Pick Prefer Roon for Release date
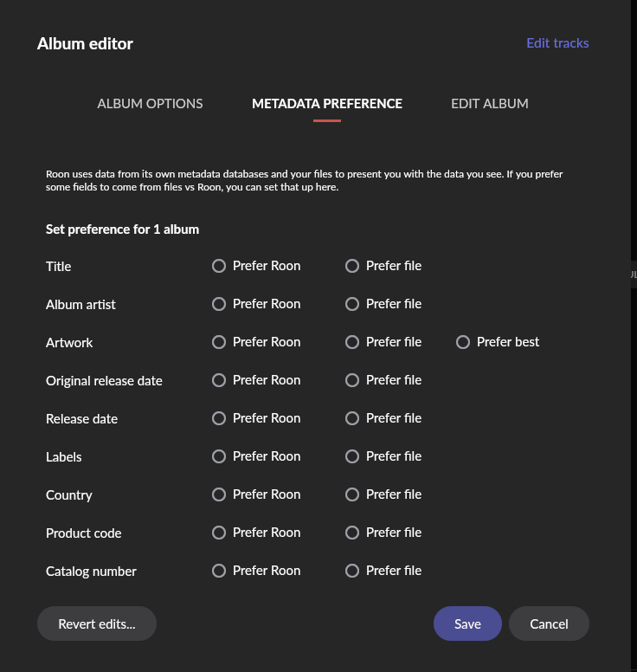The width and height of the screenshot is (637, 672). coord(219,418)
